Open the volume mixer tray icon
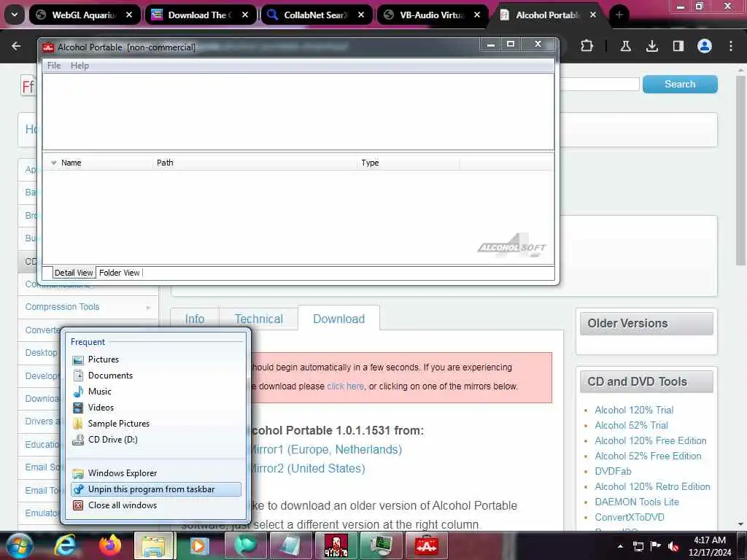This screenshot has height=560, width=747. [x=673, y=546]
